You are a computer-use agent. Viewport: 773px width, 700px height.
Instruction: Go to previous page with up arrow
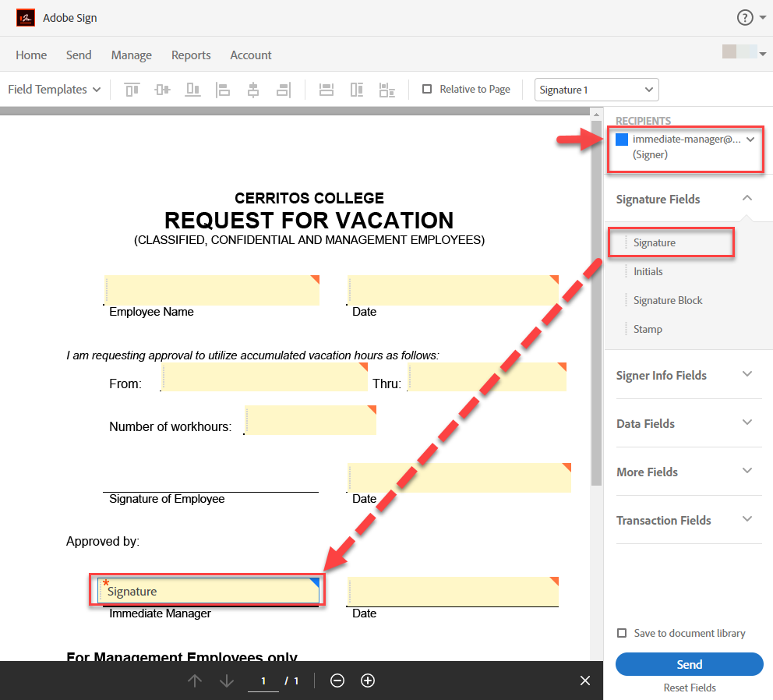point(195,681)
